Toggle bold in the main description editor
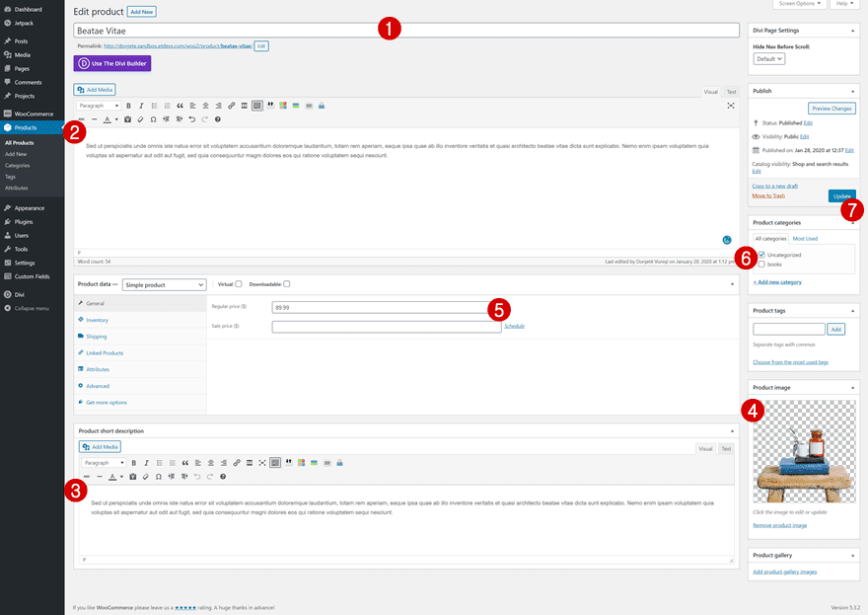This screenshot has height=615, width=868. click(x=128, y=106)
